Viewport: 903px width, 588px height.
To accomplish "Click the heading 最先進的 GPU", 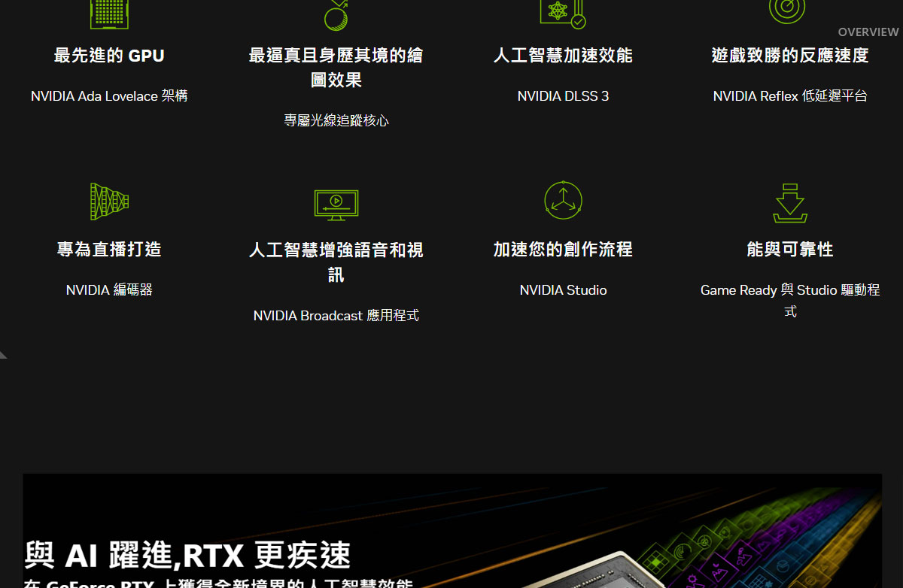I will point(109,56).
